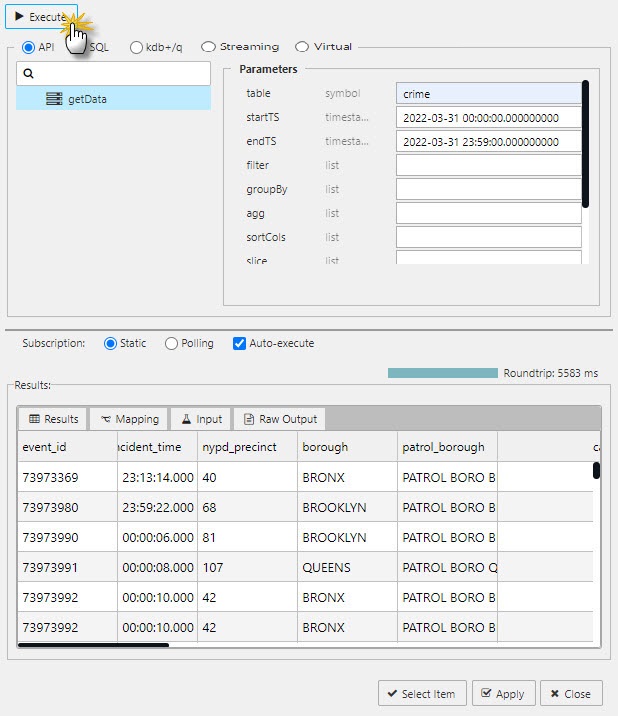618x716 pixels.
Task: Click the startTS timestamp field
Action: pyautogui.click(x=488, y=118)
